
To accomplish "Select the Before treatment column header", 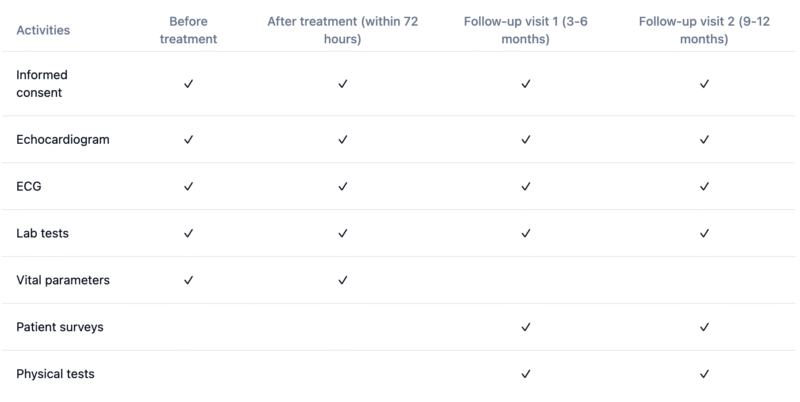I will pyautogui.click(x=188, y=30).
